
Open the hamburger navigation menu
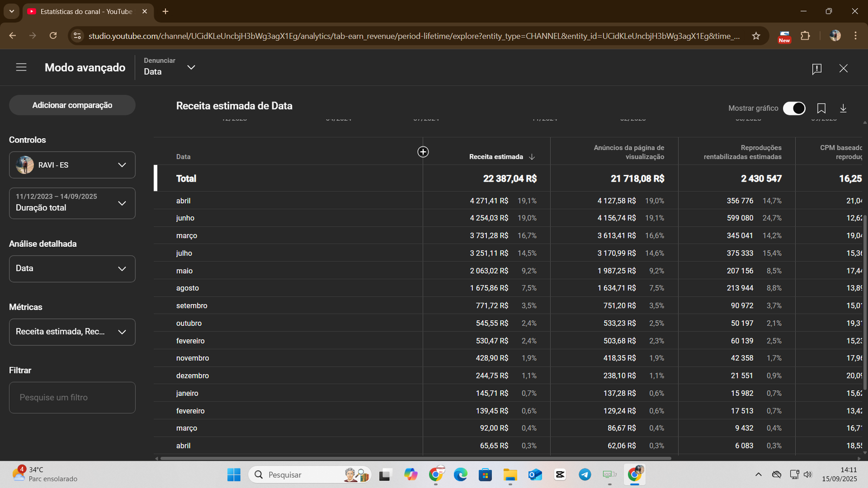click(21, 67)
